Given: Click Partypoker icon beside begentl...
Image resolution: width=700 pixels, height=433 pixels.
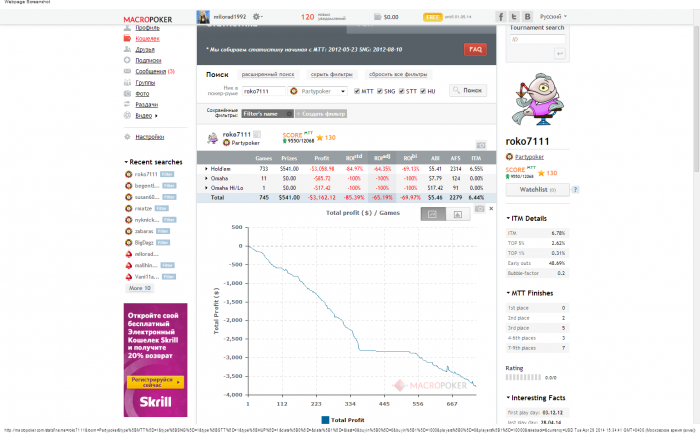Looking at the screenshot, I should 129,186.
